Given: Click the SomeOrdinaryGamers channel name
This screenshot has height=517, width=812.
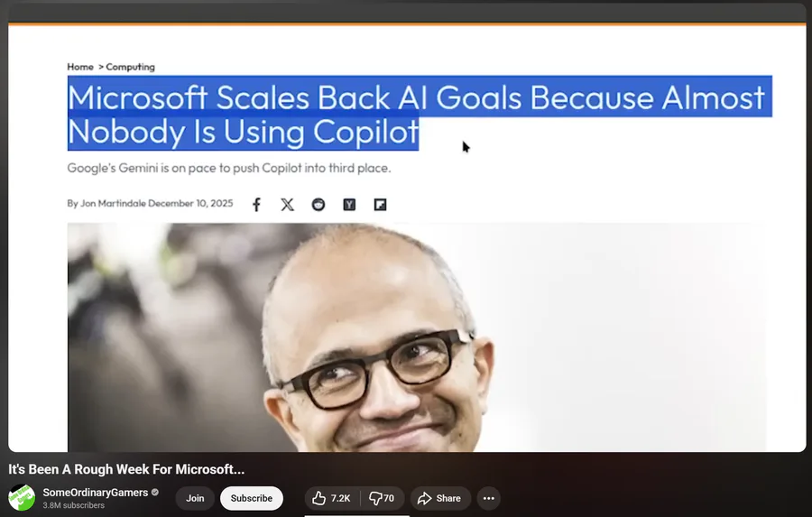Looking at the screenshot, I should click(96, 493).
